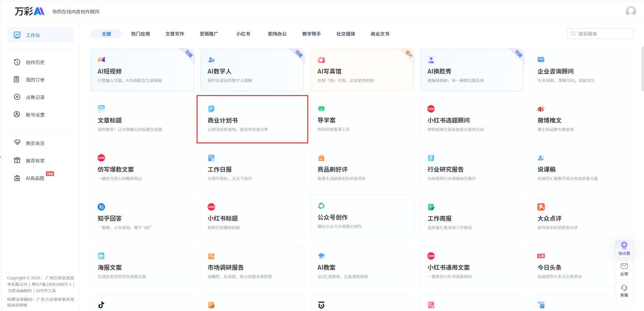This screenshot has width=644, height=311.
Task: Open 点数记录 points record icon
Action: pyautogui.click(x=17, y=97)
